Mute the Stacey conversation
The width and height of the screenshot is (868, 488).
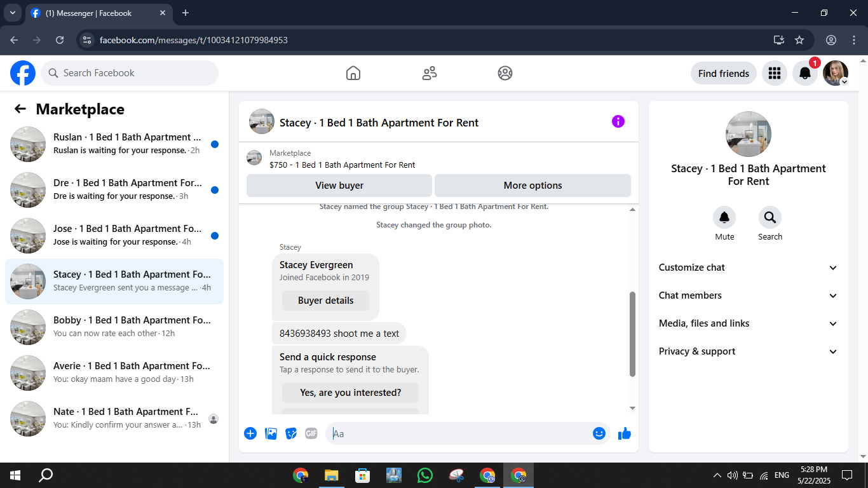coord(724,218)
